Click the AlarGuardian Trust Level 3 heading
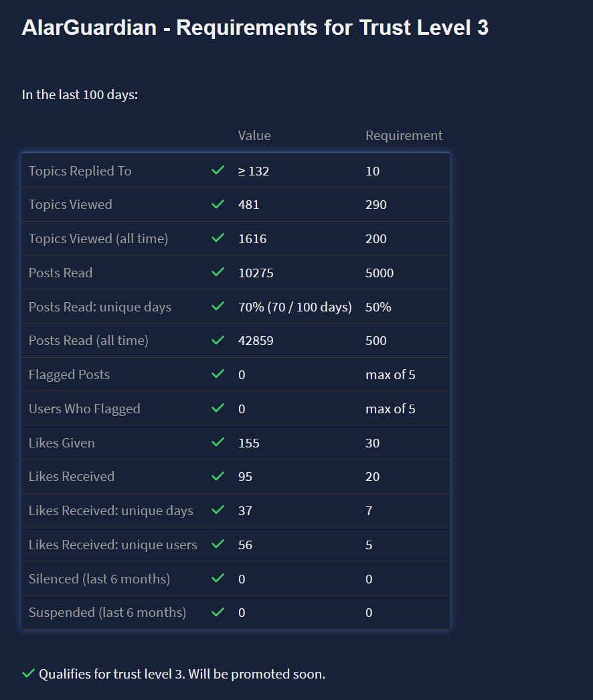 [x=255, y=28]
